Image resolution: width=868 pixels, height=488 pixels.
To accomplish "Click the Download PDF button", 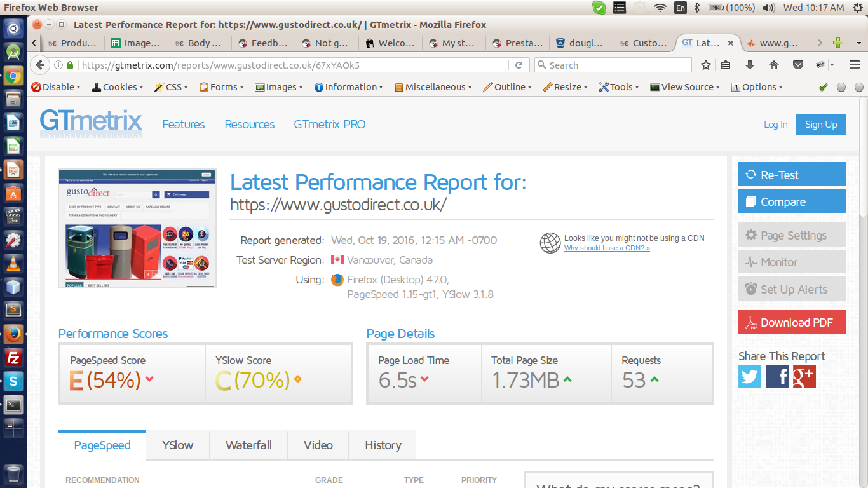I will [x=792, y=322].
